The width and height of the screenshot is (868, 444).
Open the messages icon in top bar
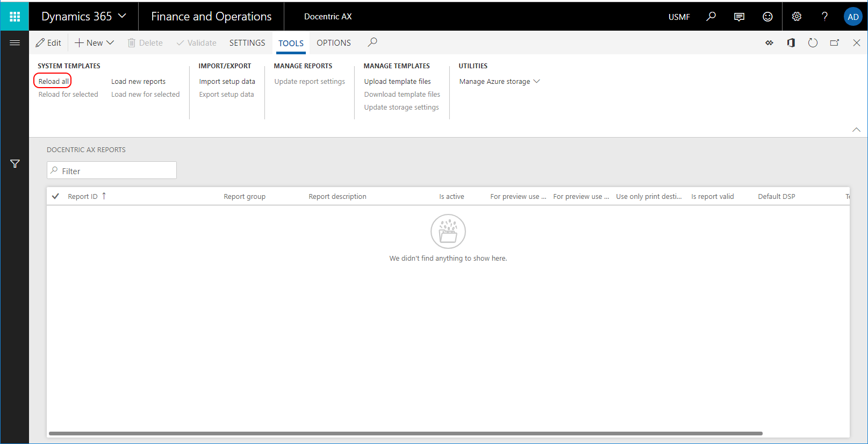point(739,17)
